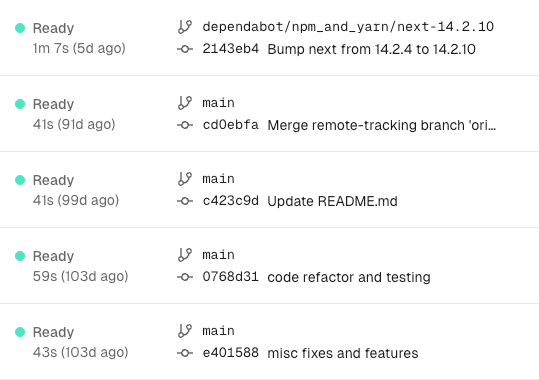Click green status dot of 5d ago deployment

20,28
